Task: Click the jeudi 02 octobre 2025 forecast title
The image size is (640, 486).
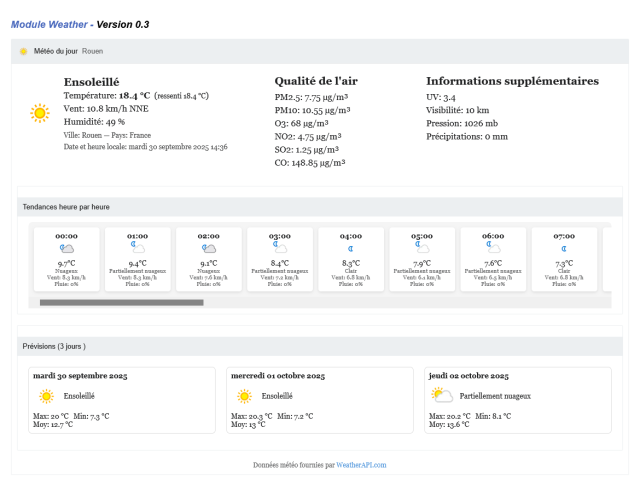Action: click(469, 376)
